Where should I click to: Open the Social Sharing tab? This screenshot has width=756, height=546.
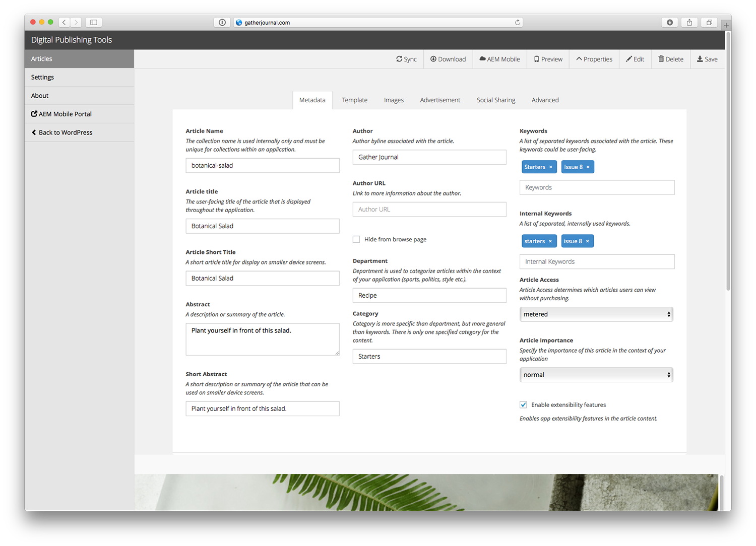coord(496,100)
